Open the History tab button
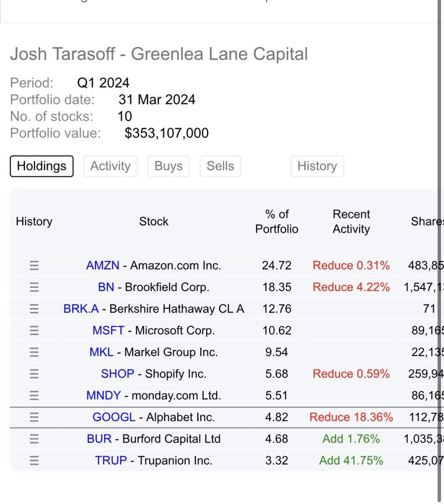This screenshot has width=444, height=504. 317,166
